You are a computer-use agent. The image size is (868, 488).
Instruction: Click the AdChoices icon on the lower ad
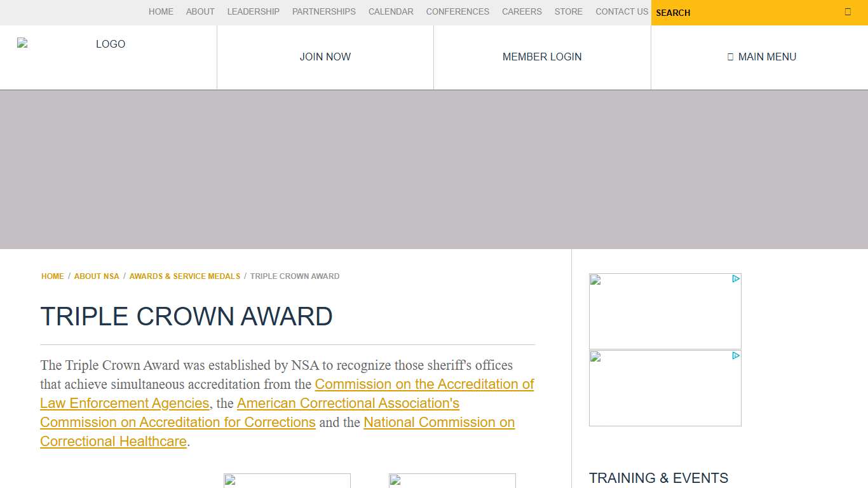pos(736,356)
